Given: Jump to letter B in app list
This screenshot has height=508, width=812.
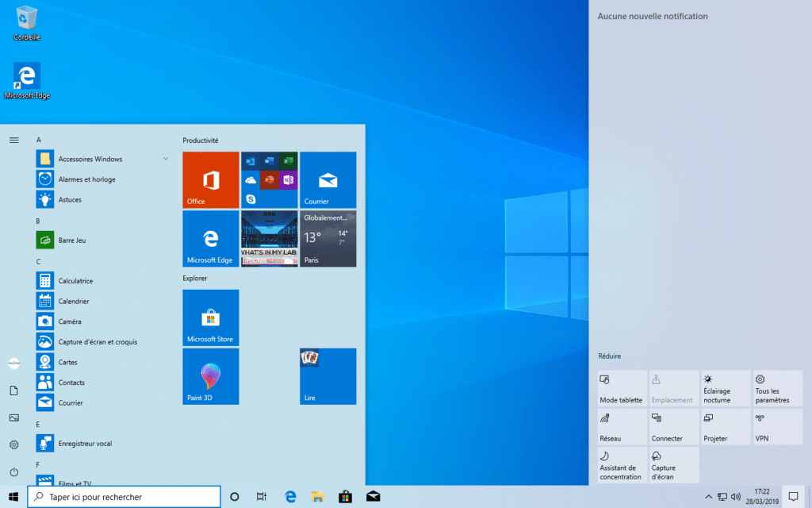Looking at the screenshot, I should coord(38,221).
